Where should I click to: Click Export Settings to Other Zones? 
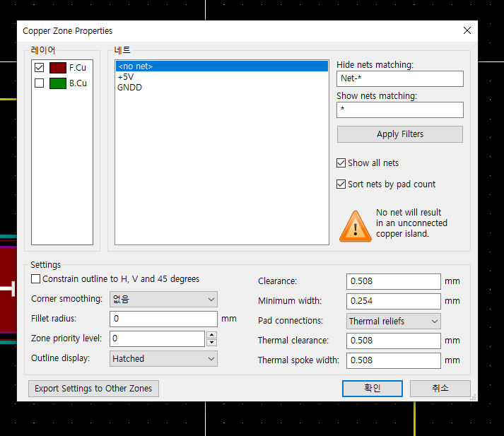pyautogui.click(x=93, y=389)
